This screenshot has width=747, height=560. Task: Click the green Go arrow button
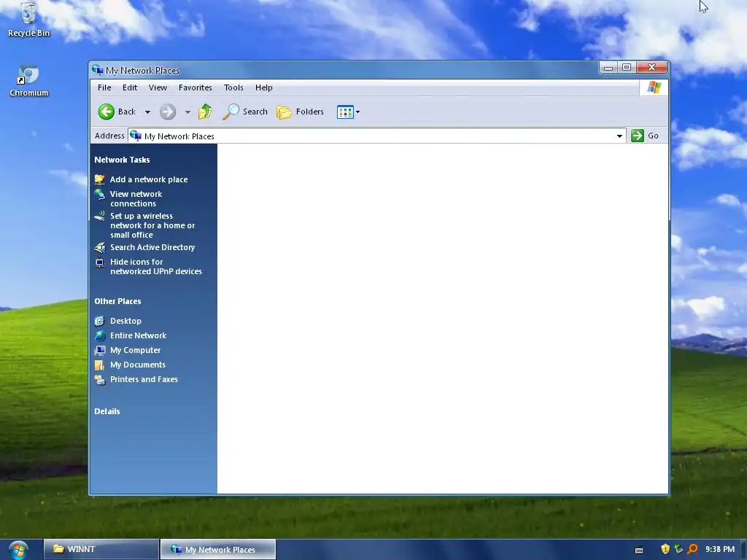[638, 136]
